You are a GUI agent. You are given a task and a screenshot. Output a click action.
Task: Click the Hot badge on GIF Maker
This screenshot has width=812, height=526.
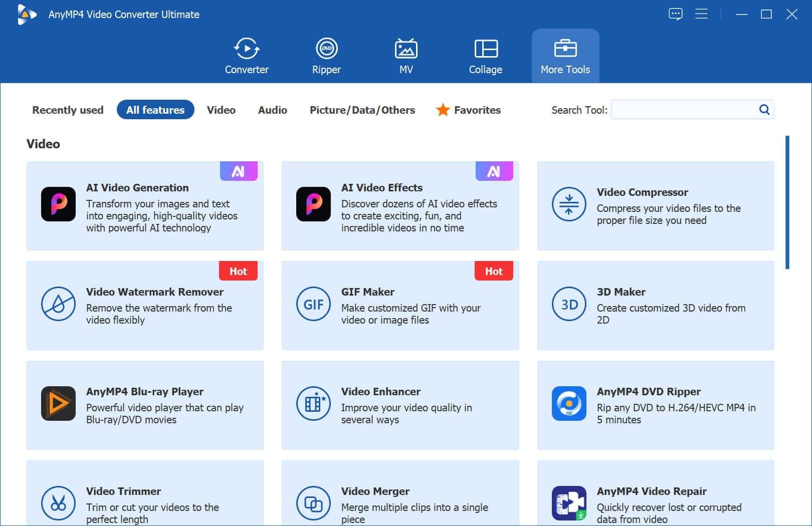494,271
